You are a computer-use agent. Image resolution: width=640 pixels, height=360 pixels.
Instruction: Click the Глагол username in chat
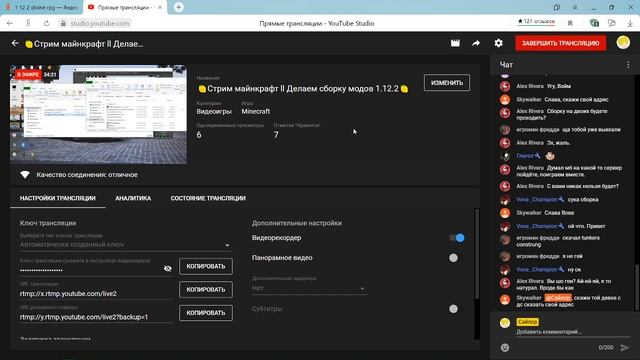tap(525, 156)
